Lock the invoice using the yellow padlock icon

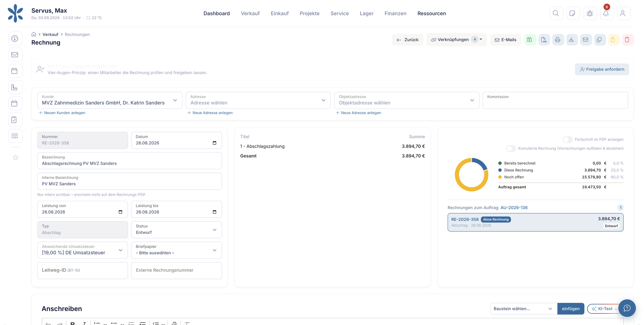pos(613,40)
